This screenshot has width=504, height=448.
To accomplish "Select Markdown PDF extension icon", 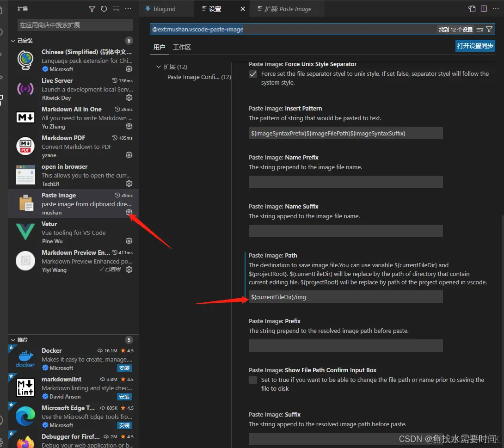I will [x=25, y=146].
